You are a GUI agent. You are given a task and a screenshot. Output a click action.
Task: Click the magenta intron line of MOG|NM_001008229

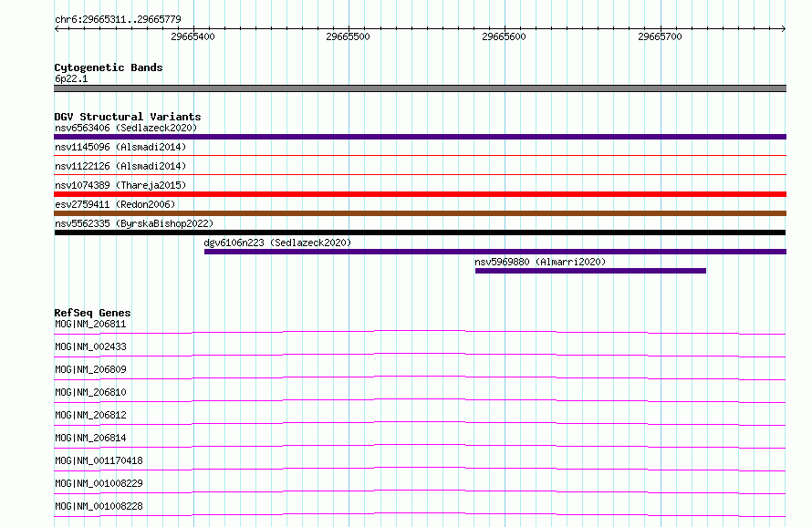click(x=420, y=491)
